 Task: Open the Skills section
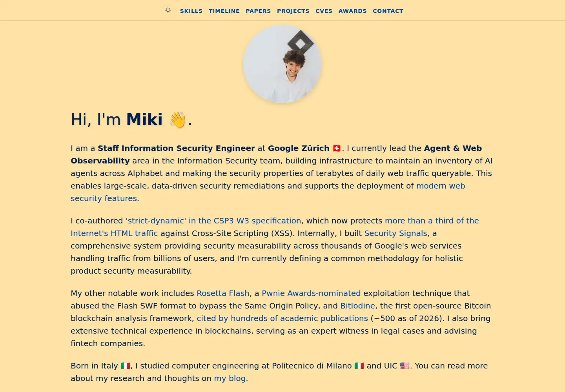pos(191,11)
